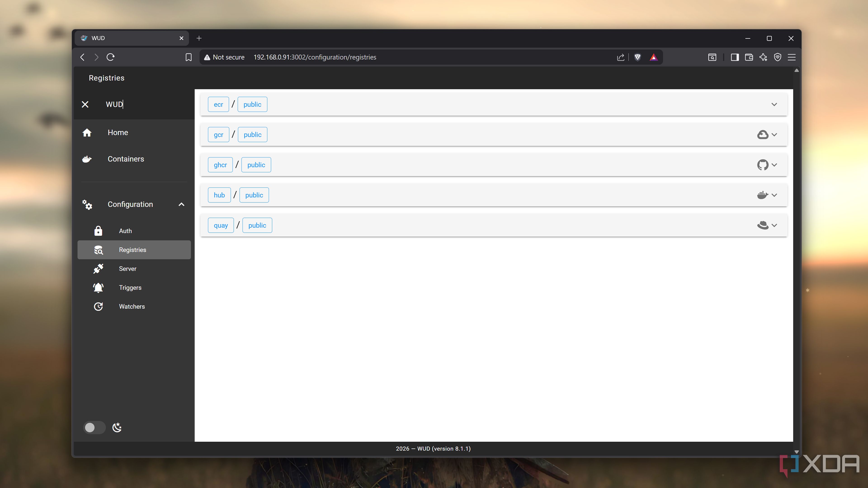Select Registries in the sidebar
The image size is (868, 488).
[134, 250]
